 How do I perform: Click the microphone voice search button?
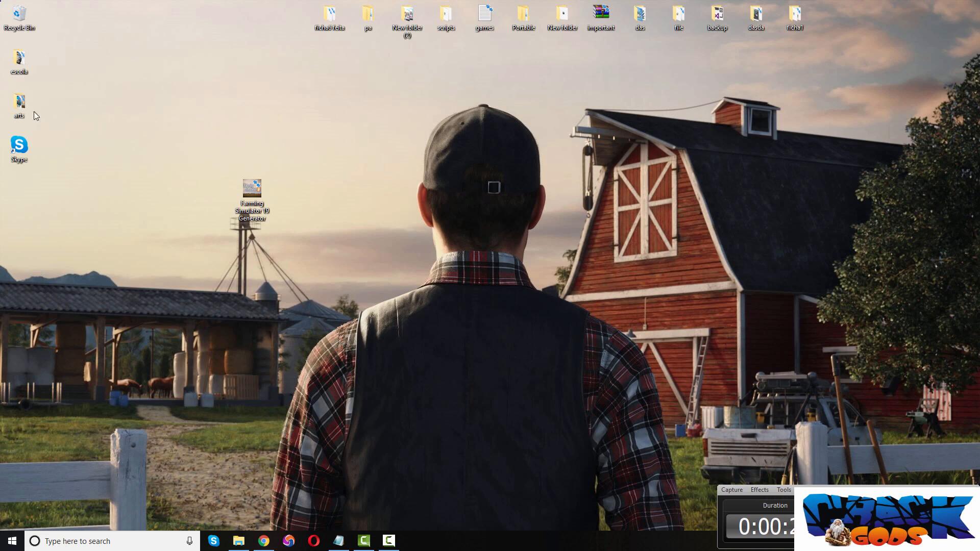click(189, 541)
